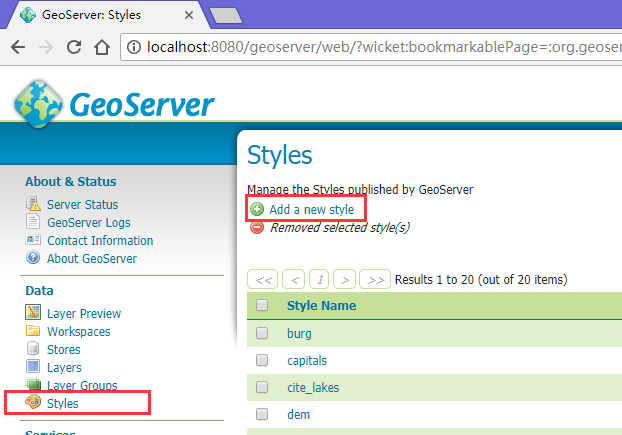Viewport: 622px width, 435px height.
Task: Open the GeoServer Logs link
Action: pos(89,223)
